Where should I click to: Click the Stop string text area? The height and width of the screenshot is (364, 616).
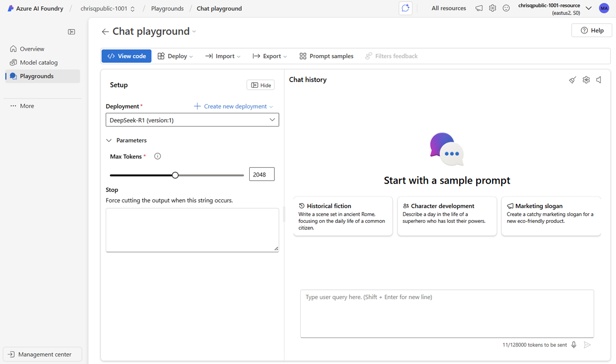click(x=192, y=230)
